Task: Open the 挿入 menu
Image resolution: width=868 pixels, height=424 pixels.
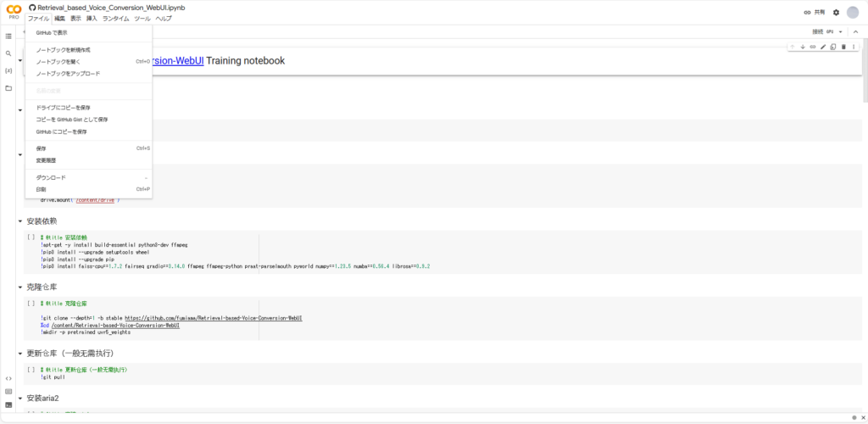Action: click(92, 19)
